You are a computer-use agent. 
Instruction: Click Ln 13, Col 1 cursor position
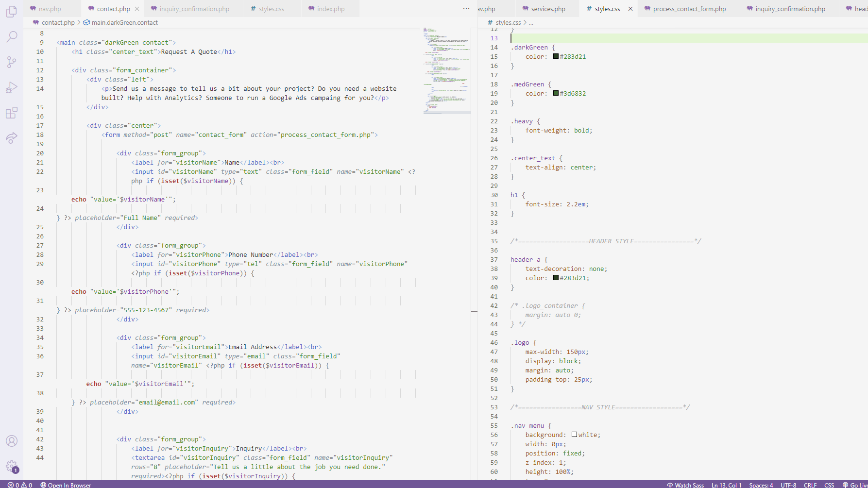tap(727, 485)
